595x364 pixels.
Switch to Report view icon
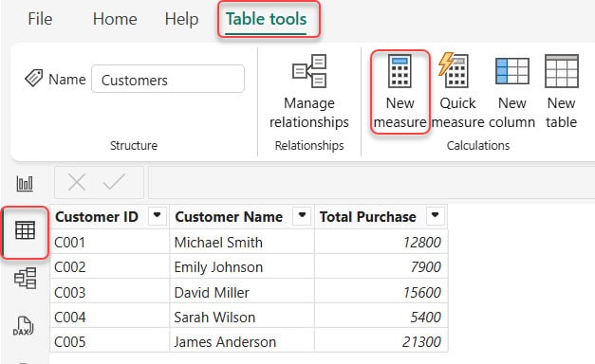tap(25, 184)
